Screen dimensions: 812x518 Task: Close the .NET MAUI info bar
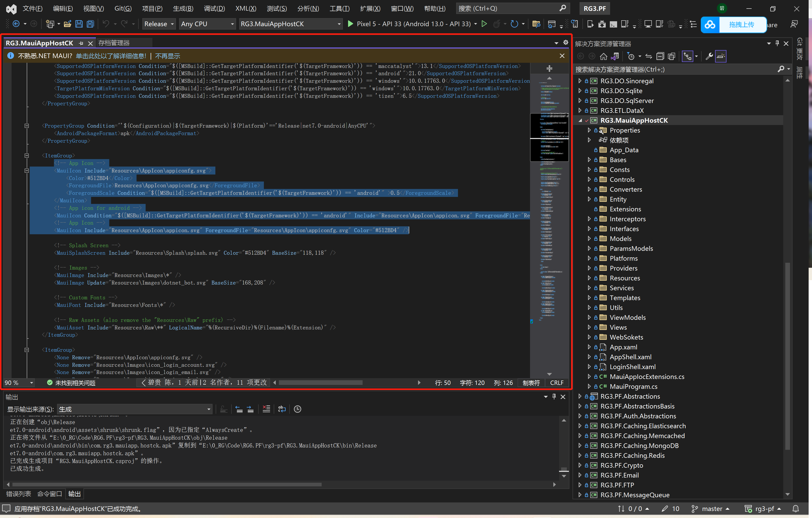(x=562, y=56)
